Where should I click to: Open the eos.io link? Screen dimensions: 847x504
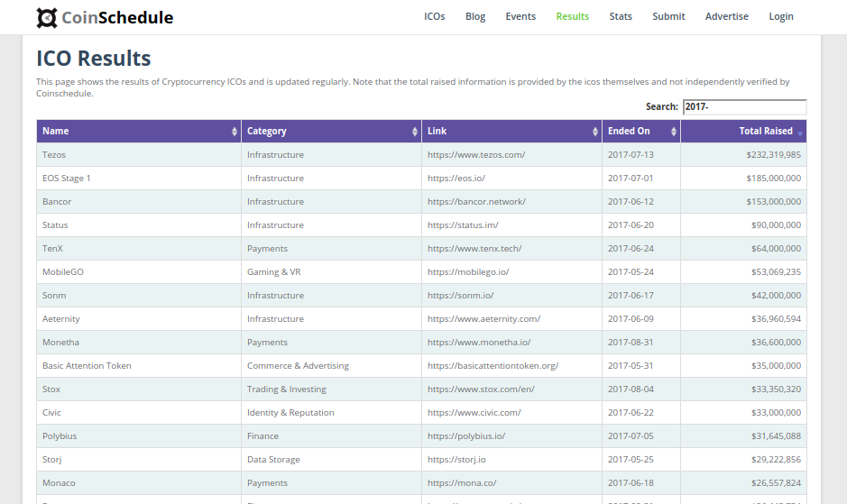tap(456, 179)
